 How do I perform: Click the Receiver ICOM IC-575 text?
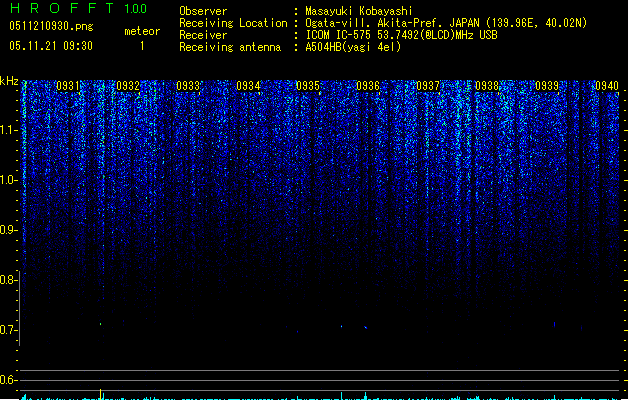tap(401, 35)
